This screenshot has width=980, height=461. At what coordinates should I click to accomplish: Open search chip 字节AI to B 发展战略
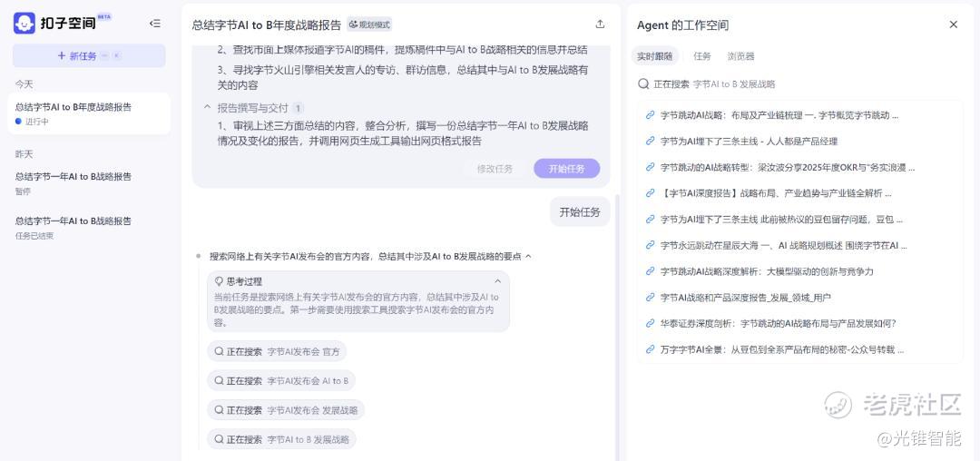[281, 440]
